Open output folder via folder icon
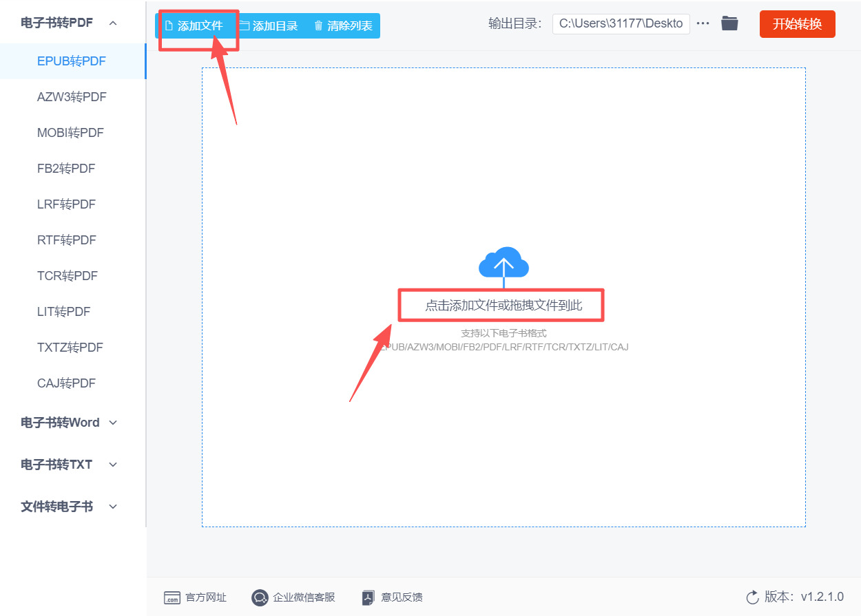This screenshot has width=861, height=616. pyautogui.click(x=729, y=23)
